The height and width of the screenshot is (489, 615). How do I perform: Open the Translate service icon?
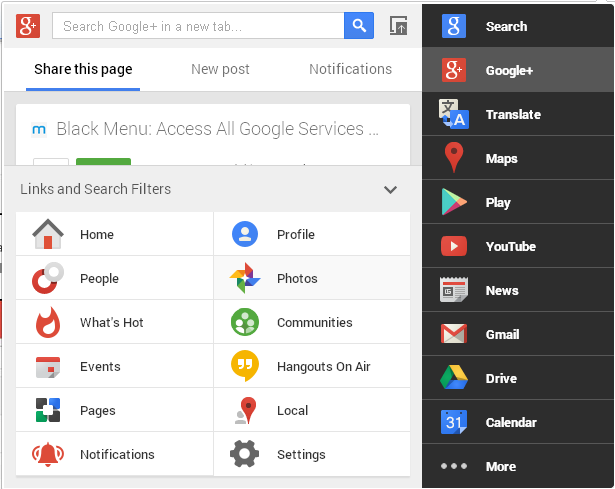(455, 115)
